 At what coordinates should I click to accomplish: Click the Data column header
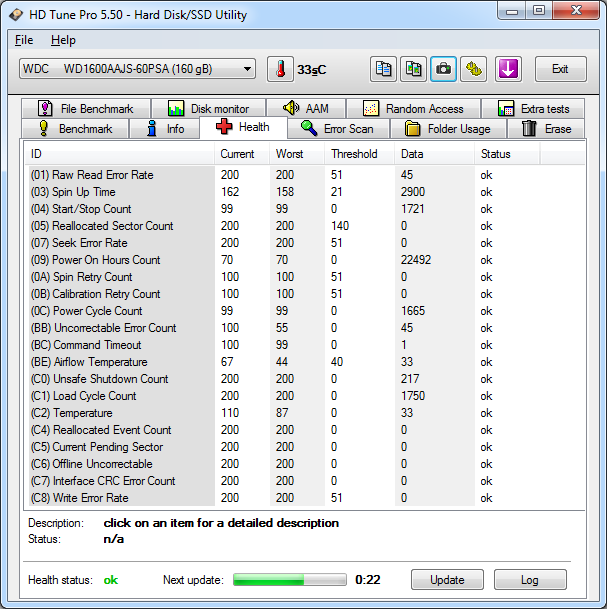(x=435, y=154)
